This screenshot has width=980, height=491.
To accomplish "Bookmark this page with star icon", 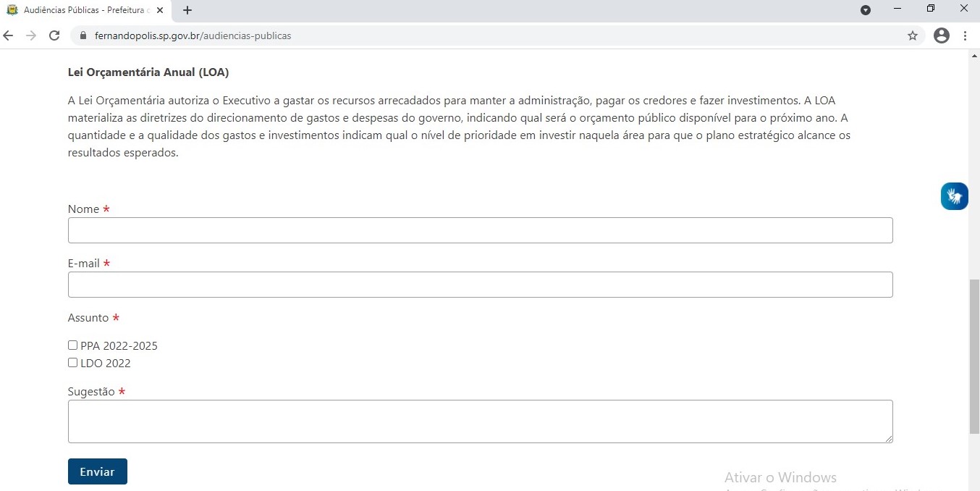I will pyautogui.click(x=912, y=35).
